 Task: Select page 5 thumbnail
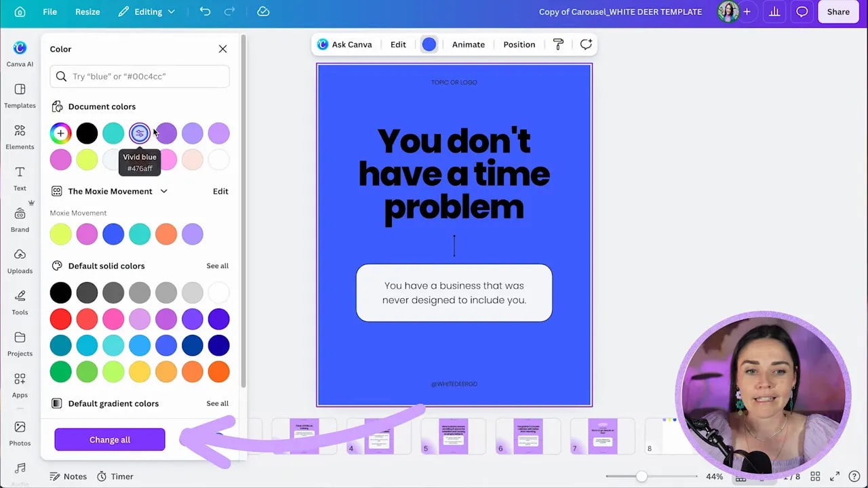click(x=454, y=436)
